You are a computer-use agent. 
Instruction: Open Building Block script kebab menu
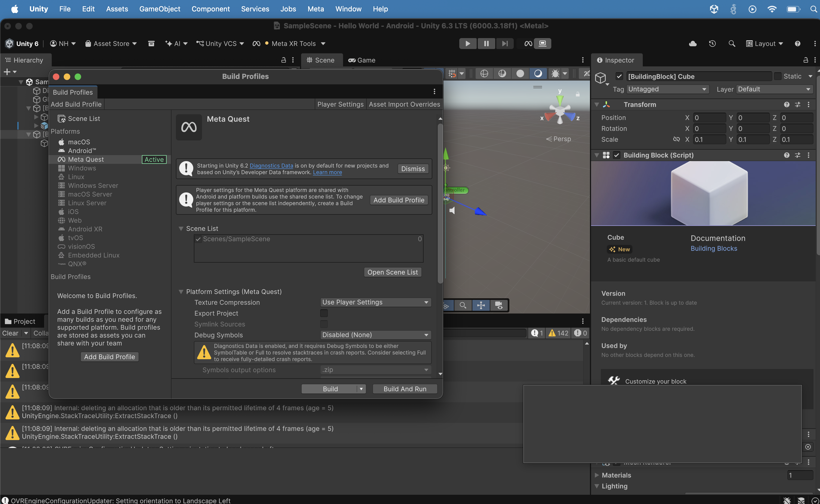pos(808,155)
